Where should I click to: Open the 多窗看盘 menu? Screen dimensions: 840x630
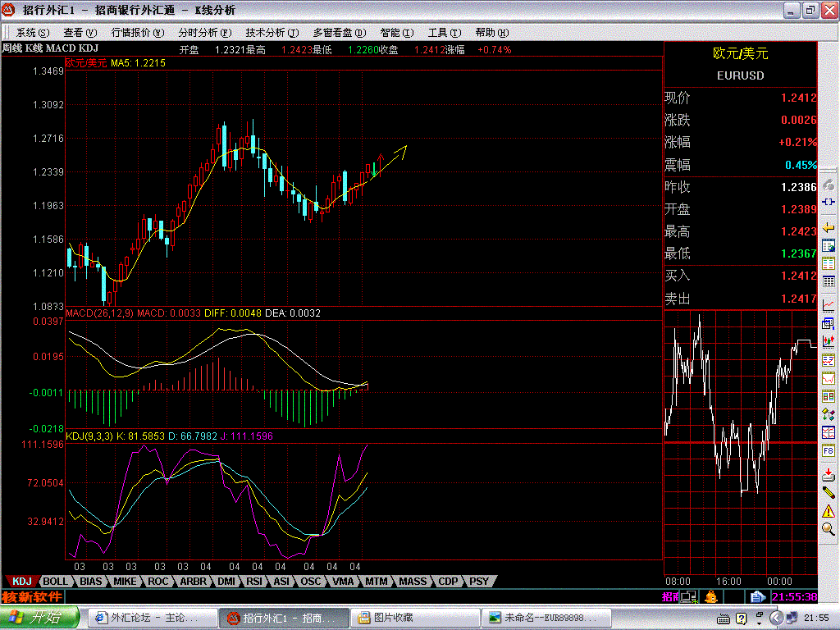[332, 33]
